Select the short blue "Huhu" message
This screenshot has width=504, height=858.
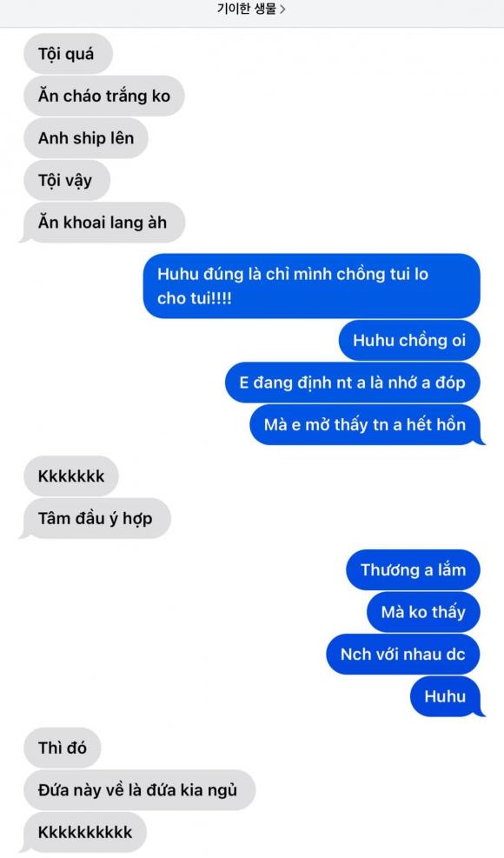[447, 696]
